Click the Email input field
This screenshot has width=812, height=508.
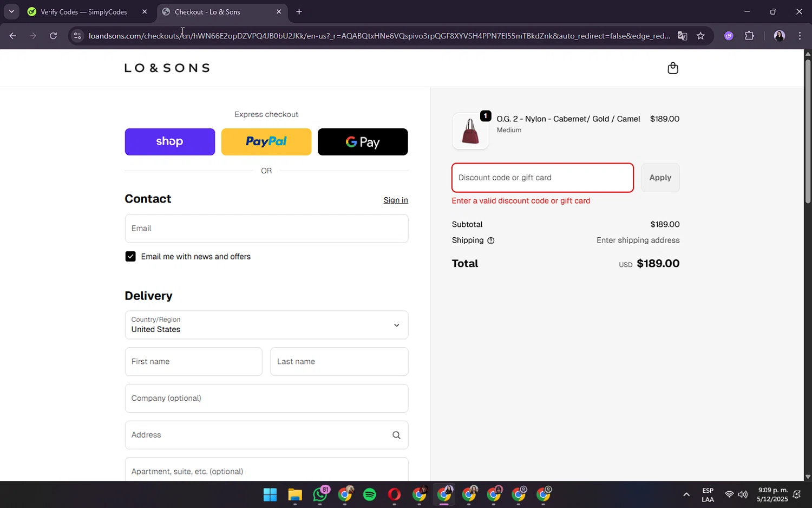(266, 229)
